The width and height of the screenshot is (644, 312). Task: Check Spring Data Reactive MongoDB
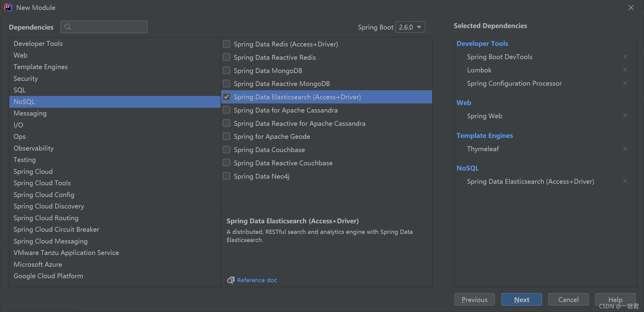click(226, 84)
